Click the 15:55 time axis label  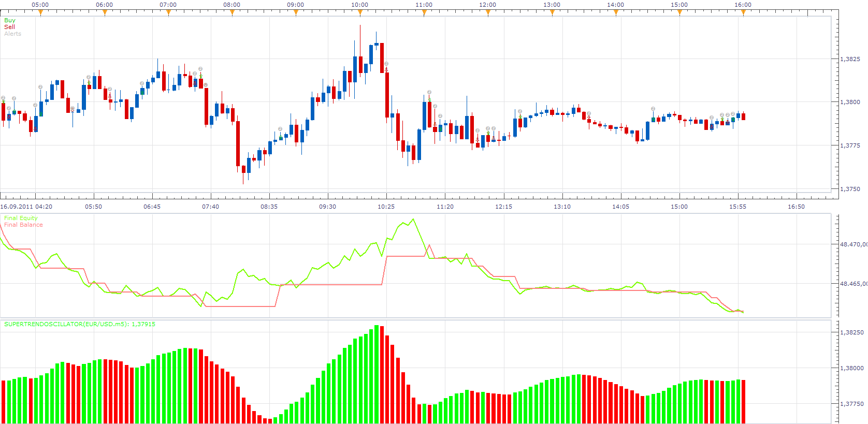[x=738, y=207]
